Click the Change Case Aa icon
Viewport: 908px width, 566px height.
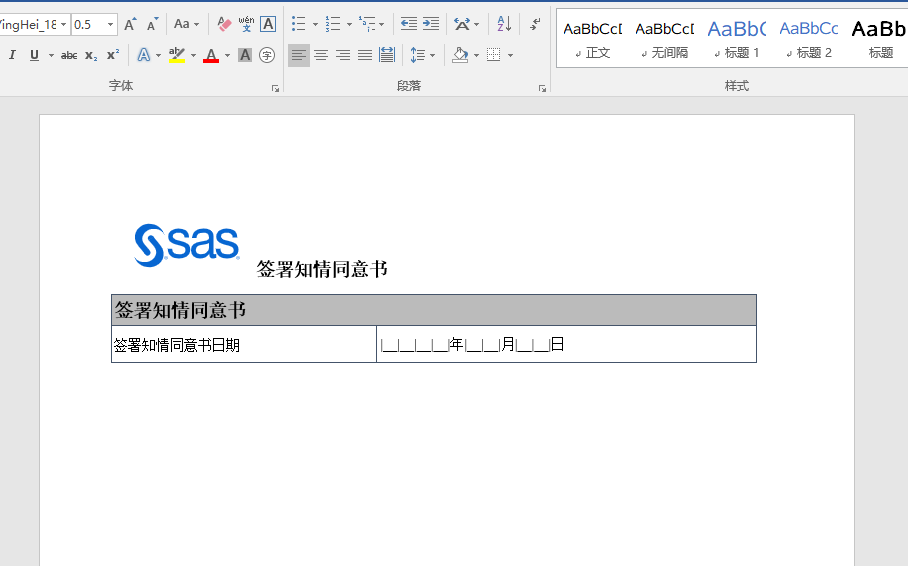tap(182, 24)
